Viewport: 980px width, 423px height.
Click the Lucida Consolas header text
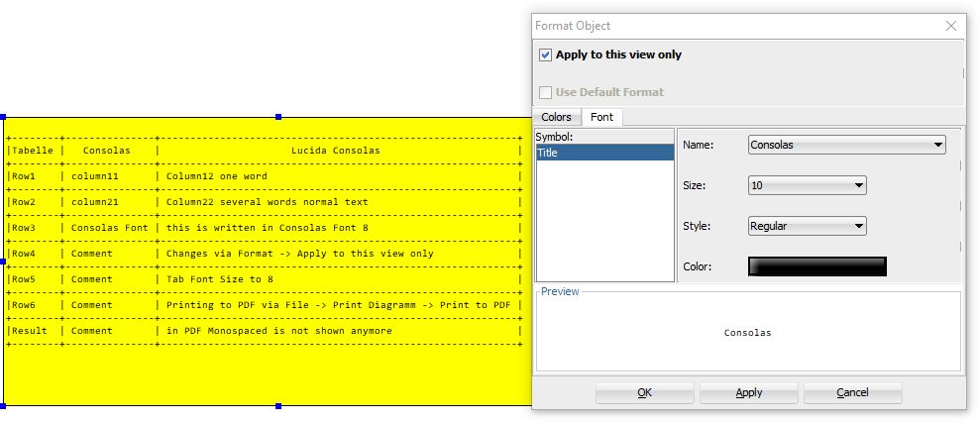pyautogui.click(x=335, y=151)
